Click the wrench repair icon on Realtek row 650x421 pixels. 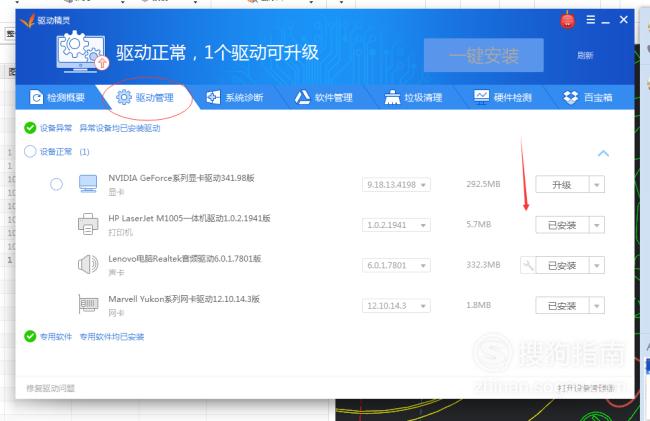528,265
